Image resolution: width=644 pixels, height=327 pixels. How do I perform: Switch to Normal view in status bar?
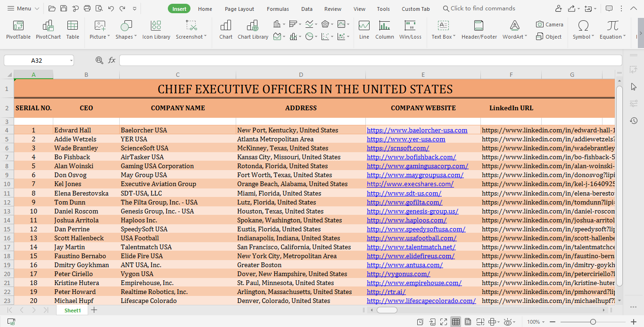pos(456,322)
